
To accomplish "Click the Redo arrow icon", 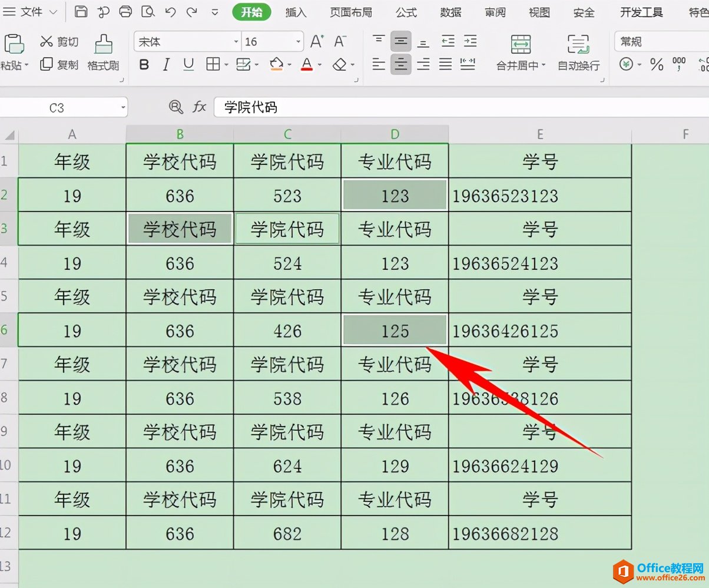I will pyautogui.click(x=191, y=12).
